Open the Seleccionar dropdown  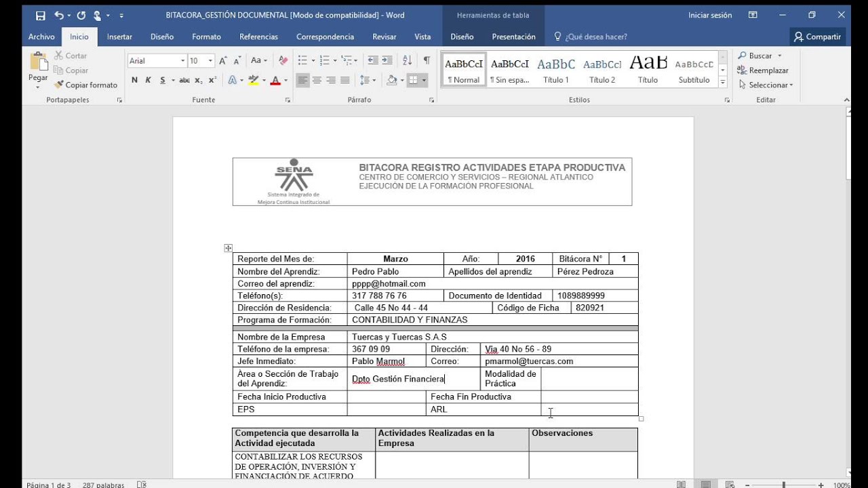tap(766, 85)
